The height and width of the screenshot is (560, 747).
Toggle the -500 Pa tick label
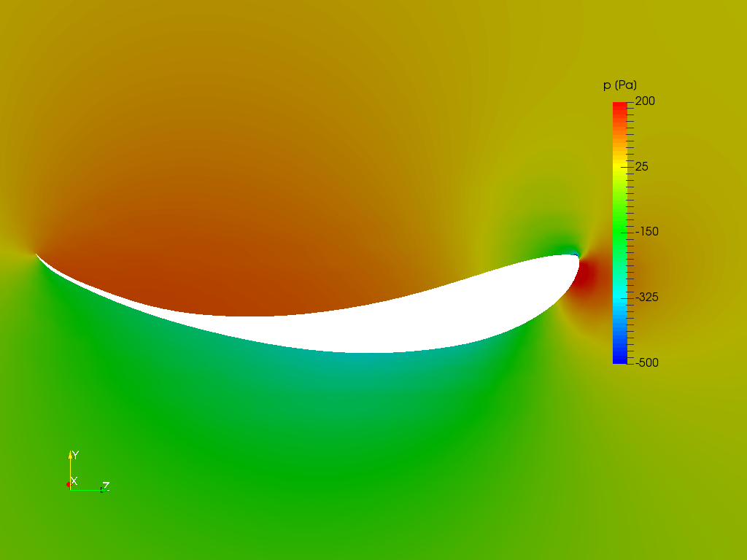[645, 361]
